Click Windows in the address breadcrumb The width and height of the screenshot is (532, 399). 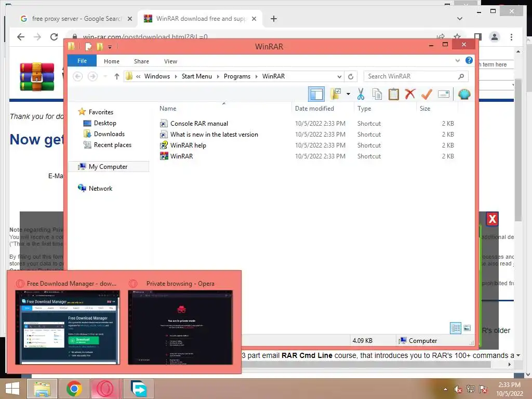[157, 76]
